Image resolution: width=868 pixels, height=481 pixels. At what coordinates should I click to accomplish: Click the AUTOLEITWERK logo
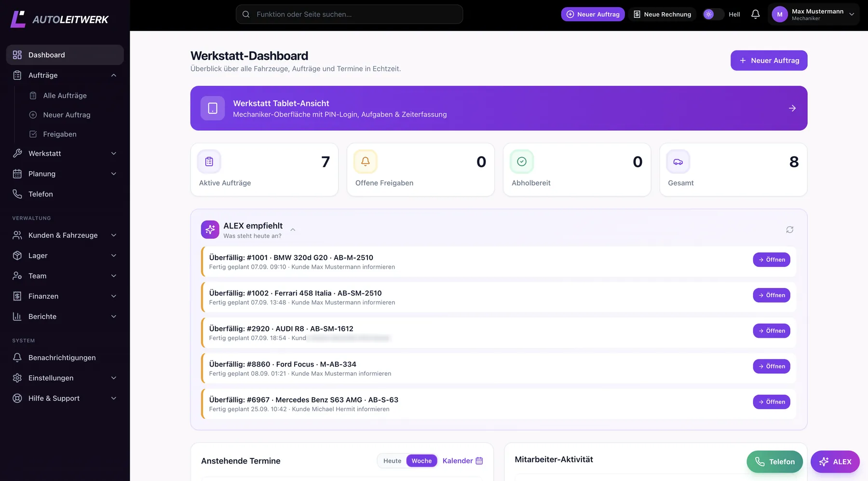coord(60,19)
